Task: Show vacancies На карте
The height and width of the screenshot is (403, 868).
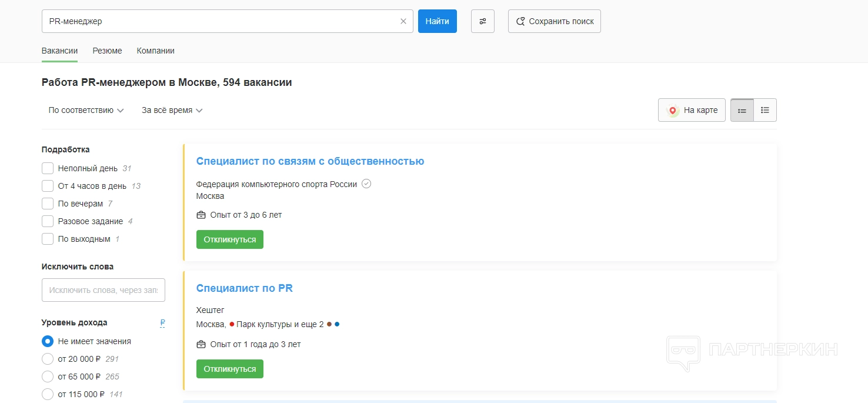Action: click(692, 110)
